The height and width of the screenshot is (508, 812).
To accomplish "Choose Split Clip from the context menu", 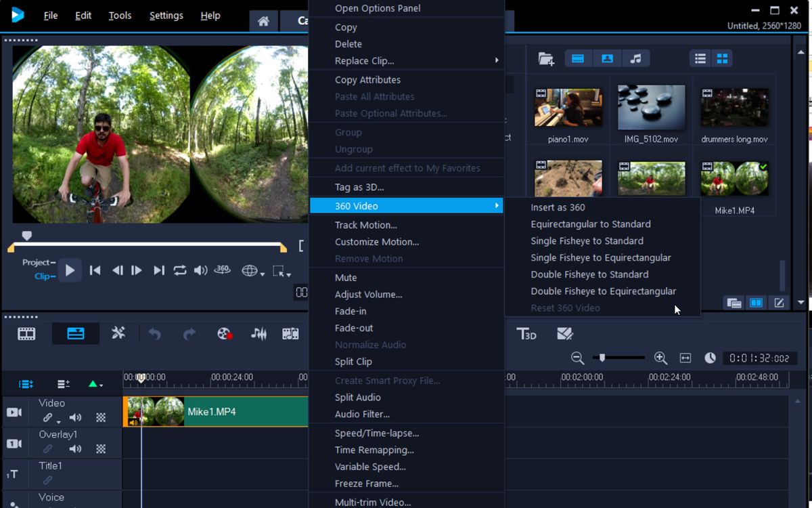I will point(353,361).
